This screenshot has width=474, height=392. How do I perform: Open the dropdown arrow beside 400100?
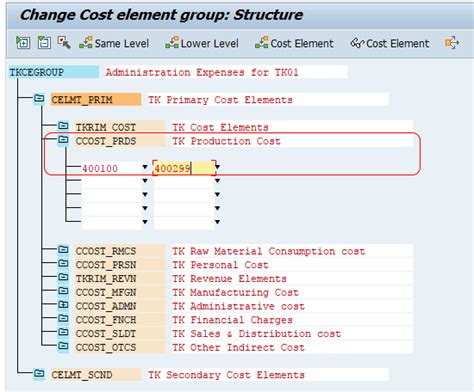[145, 167]
